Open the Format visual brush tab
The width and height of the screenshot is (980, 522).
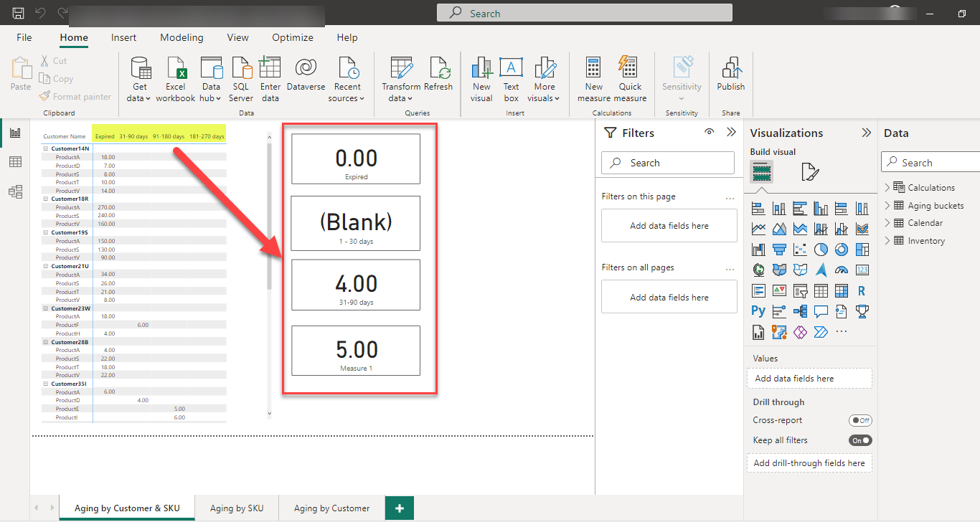click(x=810, y=172)
